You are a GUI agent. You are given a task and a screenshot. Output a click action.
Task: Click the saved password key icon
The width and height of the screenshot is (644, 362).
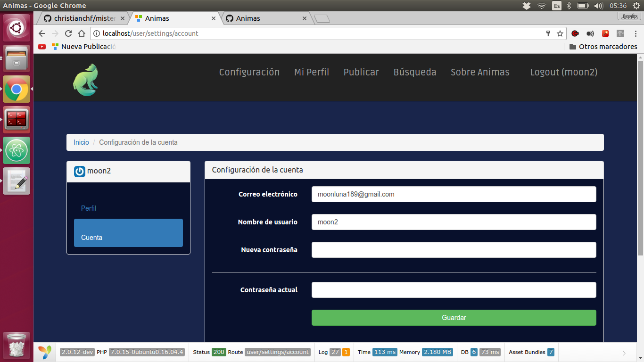point(548,33)
